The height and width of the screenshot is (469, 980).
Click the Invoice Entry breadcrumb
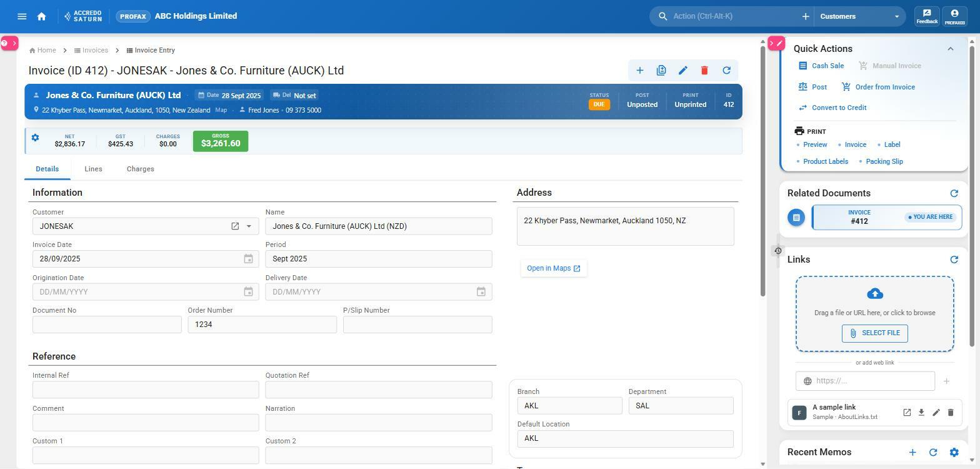151,51
